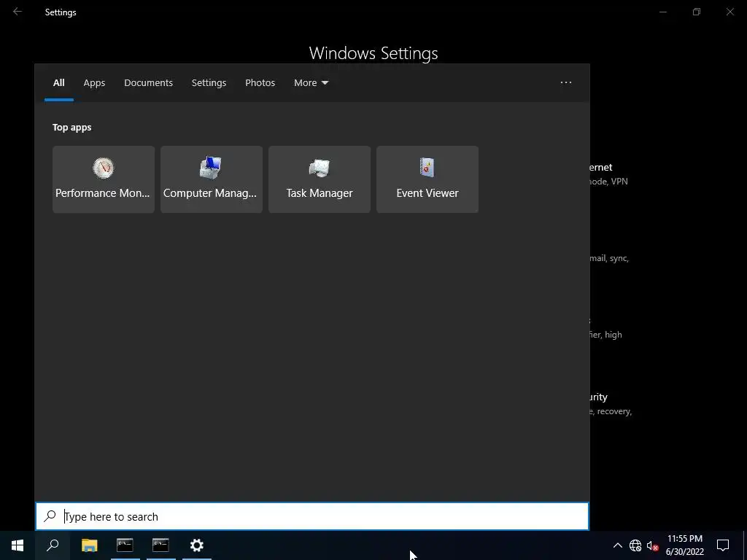This screenshot has height=560, width=747.
Task: Switch to the All search tab
Action: click(58, 83)
